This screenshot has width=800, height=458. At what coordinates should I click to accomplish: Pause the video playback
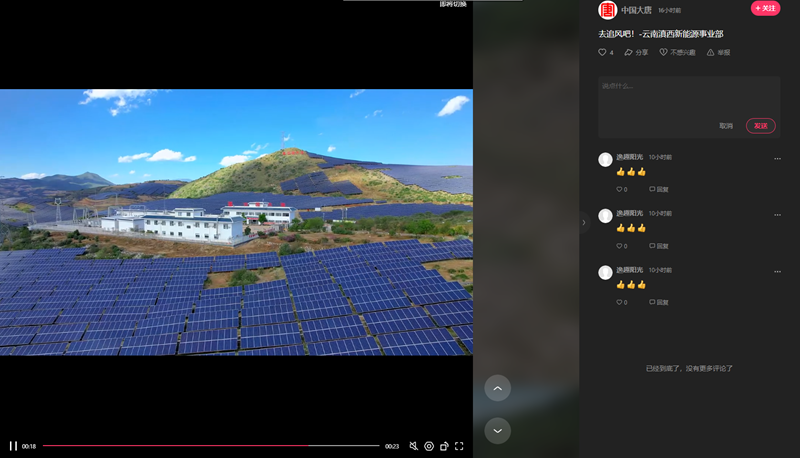(x=13, y=446)
